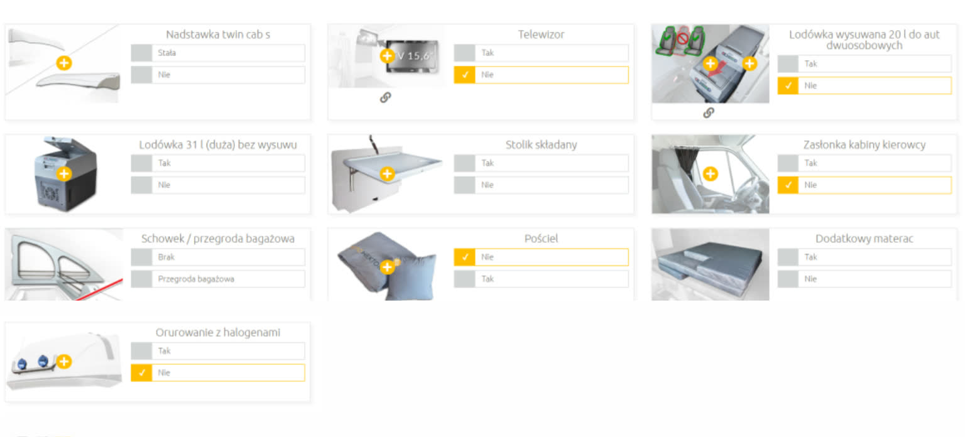Click plus icon on Pościel image

387,268
